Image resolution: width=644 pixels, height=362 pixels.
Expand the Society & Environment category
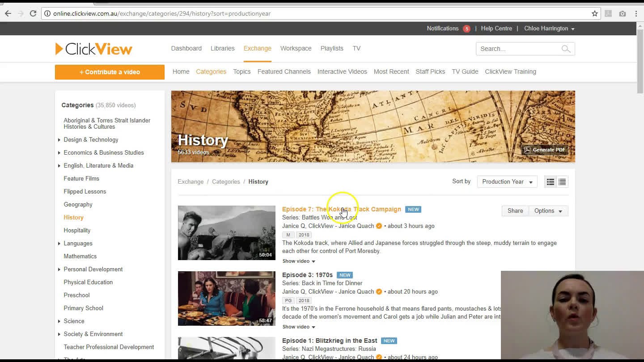tap(59, 334)
